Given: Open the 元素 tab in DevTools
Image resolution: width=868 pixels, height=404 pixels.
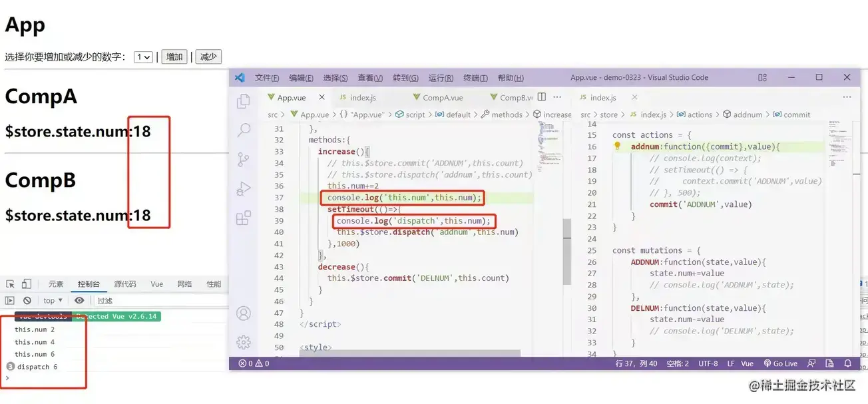Looking at the screenshot, I should (x=56, y=284).
